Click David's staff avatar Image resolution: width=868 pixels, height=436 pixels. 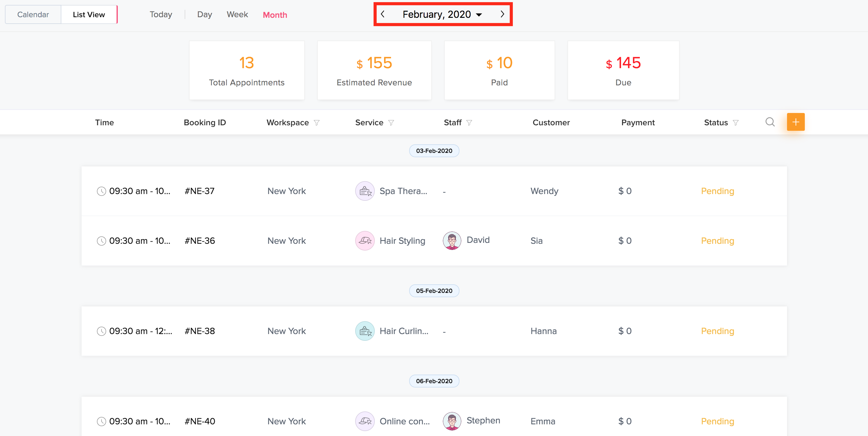click(451, 240)
